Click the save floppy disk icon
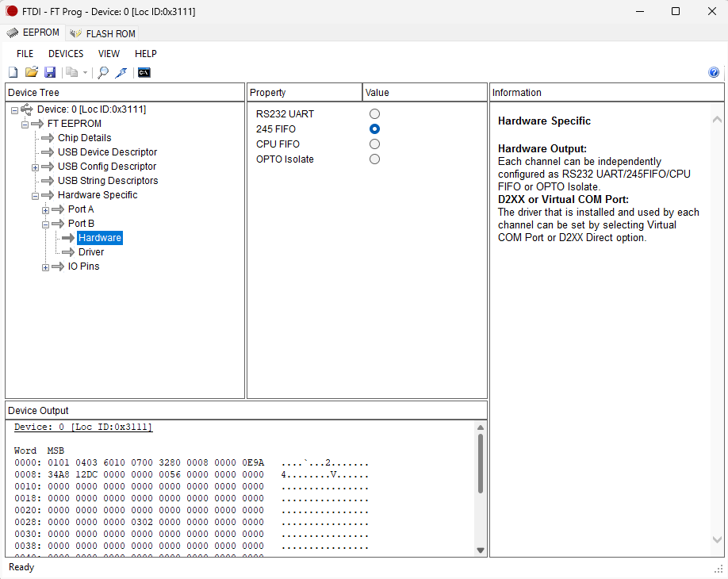The width and height of the screenshot is (728, 579). pyautogui.click(x=50, y=72)
